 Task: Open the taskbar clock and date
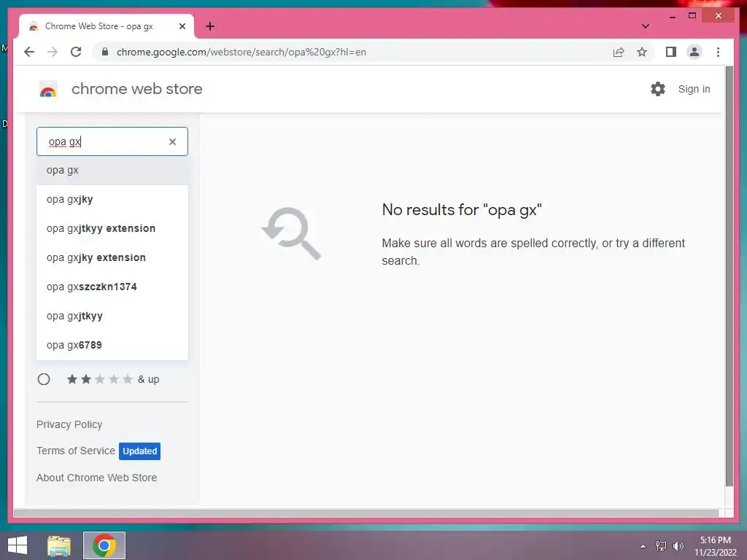pyautogui.click(x=715, y=546)
